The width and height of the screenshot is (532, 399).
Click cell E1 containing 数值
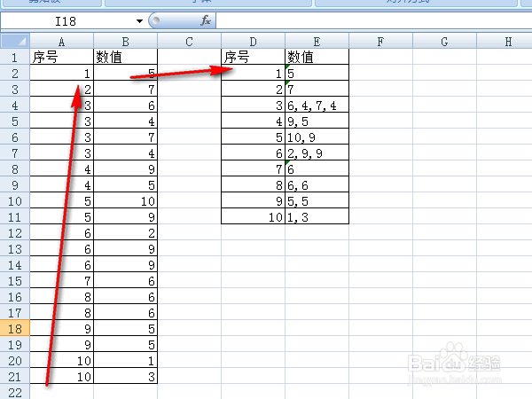tap(317, 57)
